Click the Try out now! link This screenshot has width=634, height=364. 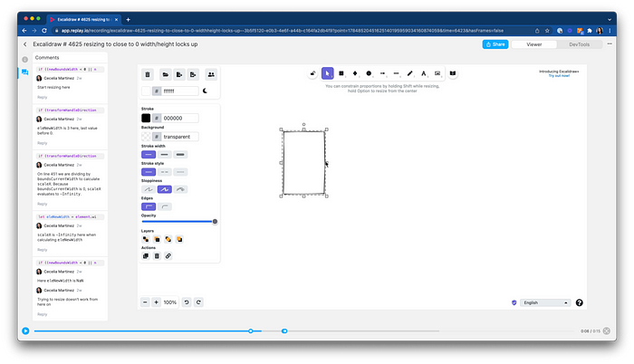(x=559, y=76)
